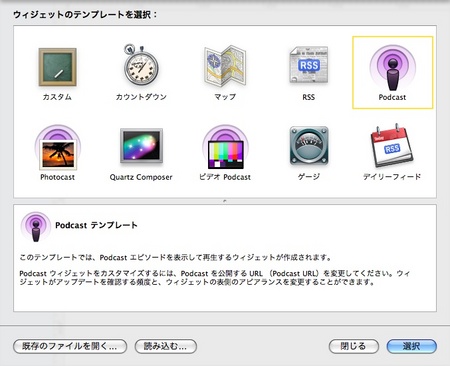This screenshot has width=450, height=366.
Task: Choose the カウントダウン stopwatch template
Action: [141, 65]
